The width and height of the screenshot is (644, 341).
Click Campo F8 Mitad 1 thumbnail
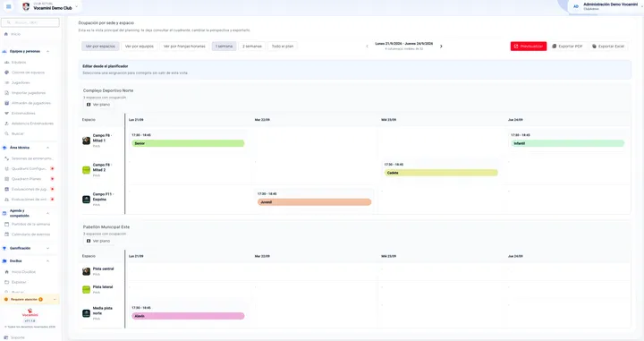pyautogui.click(x=86, y=141)
